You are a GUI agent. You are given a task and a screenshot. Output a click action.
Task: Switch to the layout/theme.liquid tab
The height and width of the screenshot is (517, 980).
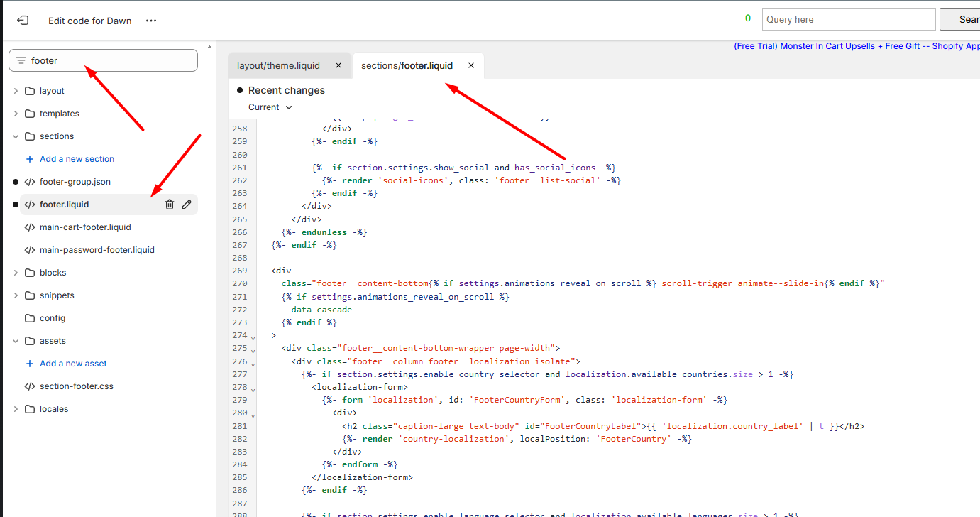click(278, 65)
